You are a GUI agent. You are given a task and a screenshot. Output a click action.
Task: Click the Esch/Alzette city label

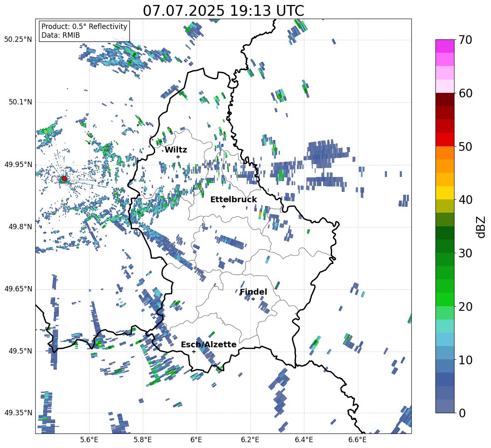209,344
